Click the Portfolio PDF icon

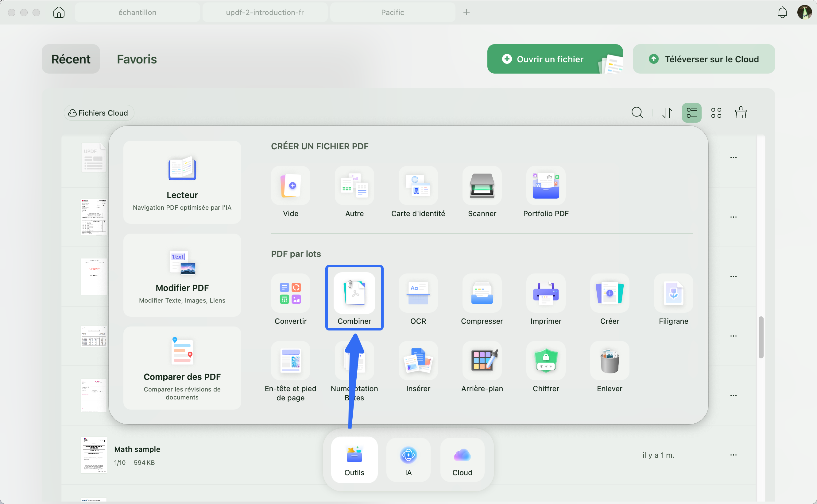click(546, 185)
